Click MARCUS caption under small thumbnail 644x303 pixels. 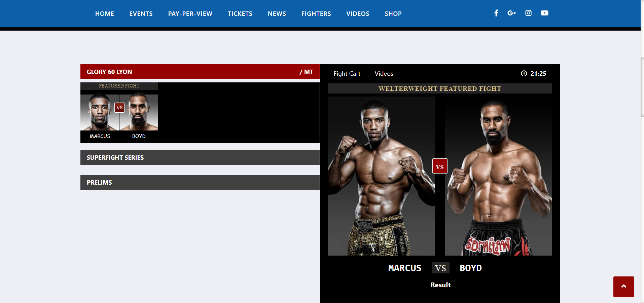pyautogui.click(x=100, y=136)
